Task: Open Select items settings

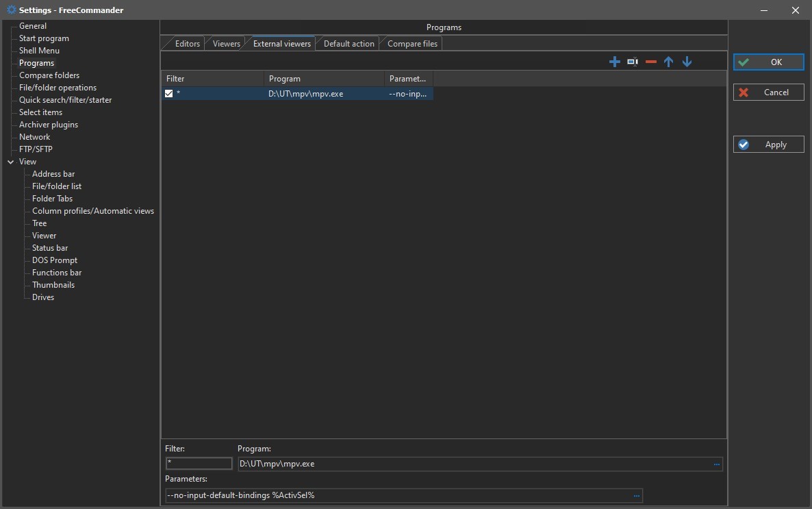Action: [x=40, y=112]
